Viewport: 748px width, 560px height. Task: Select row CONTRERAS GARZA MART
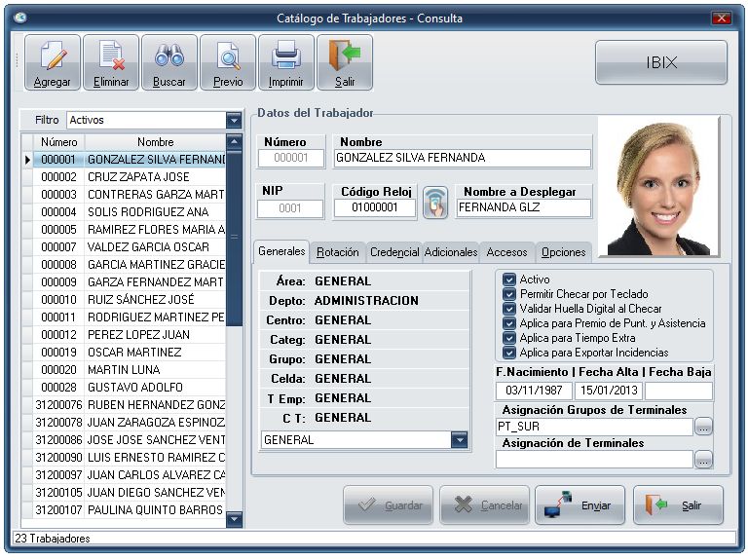[x=129, y=195]
